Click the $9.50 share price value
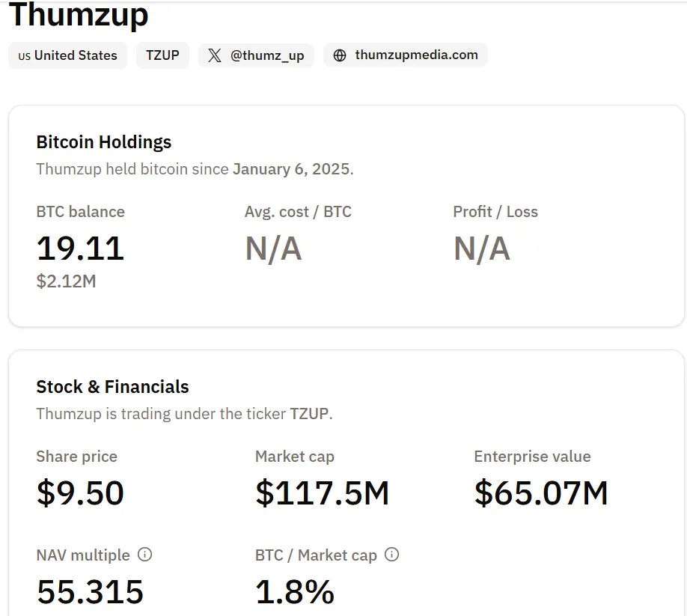687x616 pixels. tap(80, 493)
